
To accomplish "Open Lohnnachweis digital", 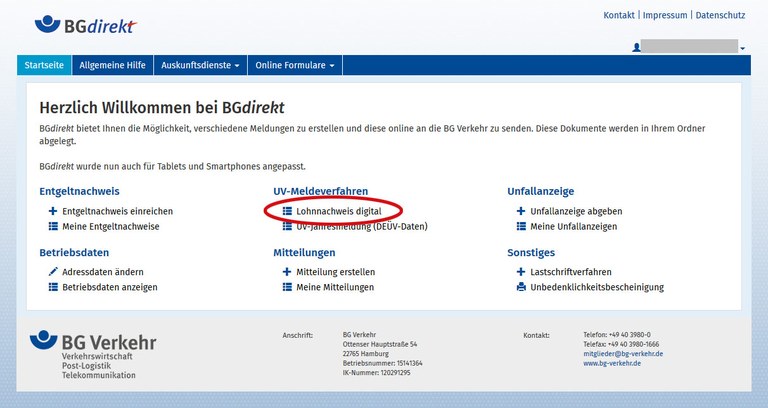I will [338, 211].
